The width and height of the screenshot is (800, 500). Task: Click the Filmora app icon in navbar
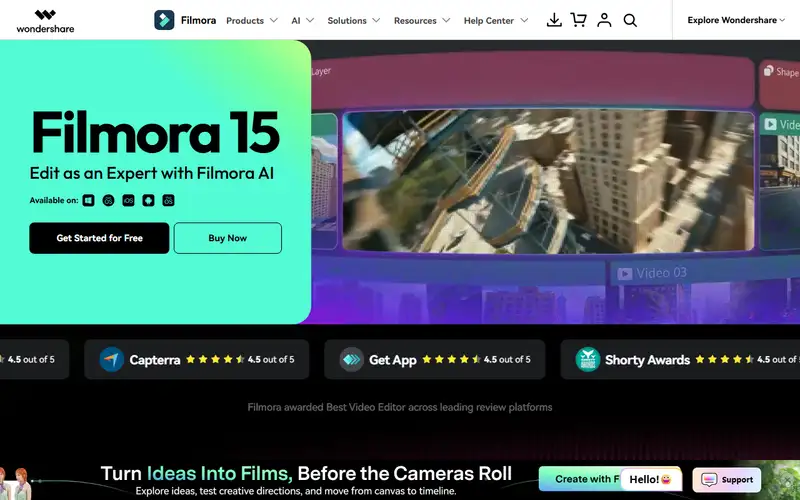pos(164,20)
